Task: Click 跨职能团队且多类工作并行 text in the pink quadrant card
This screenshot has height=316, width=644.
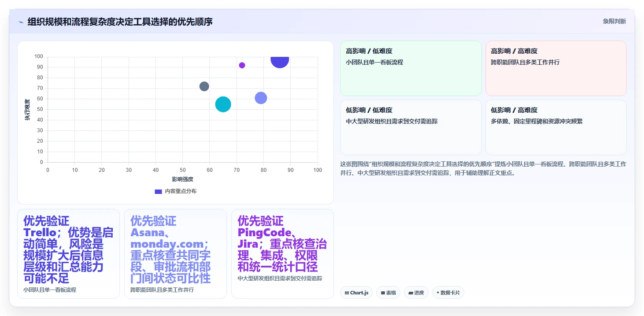Action: click(x=525, y=62)
